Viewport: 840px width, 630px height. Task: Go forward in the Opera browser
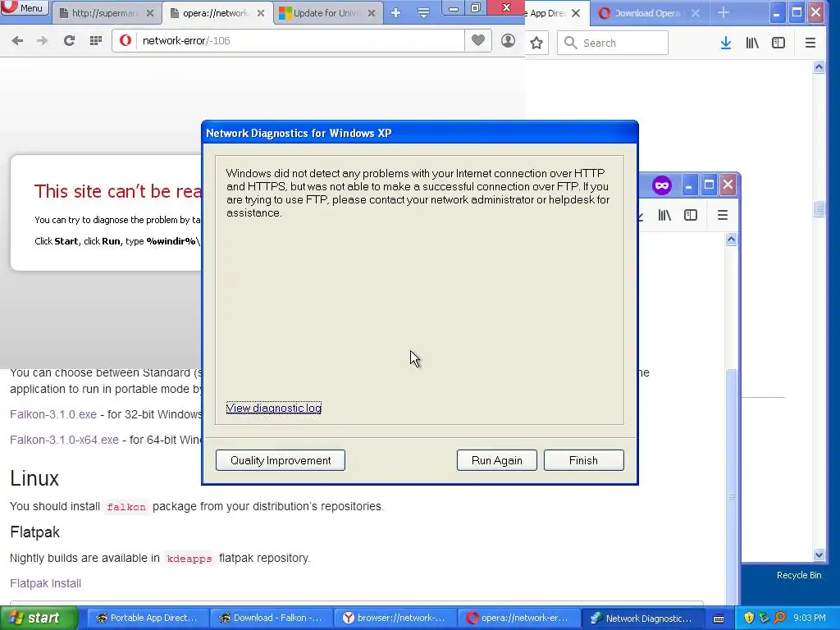(43, 41)
